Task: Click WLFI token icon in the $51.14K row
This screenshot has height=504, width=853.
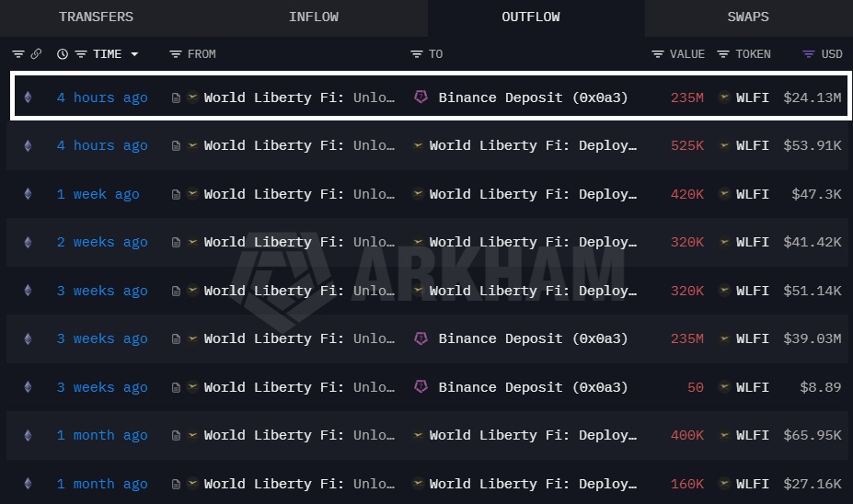Action: pos(724,291)
